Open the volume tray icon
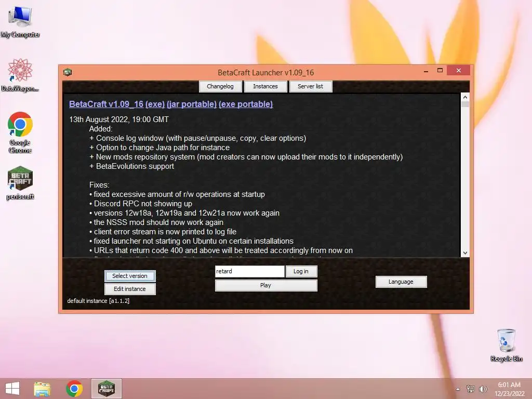532x399 pixels. 483,389
